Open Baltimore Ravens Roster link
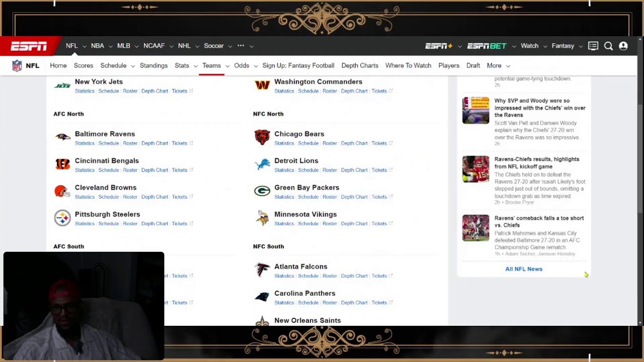 [130, 143]
